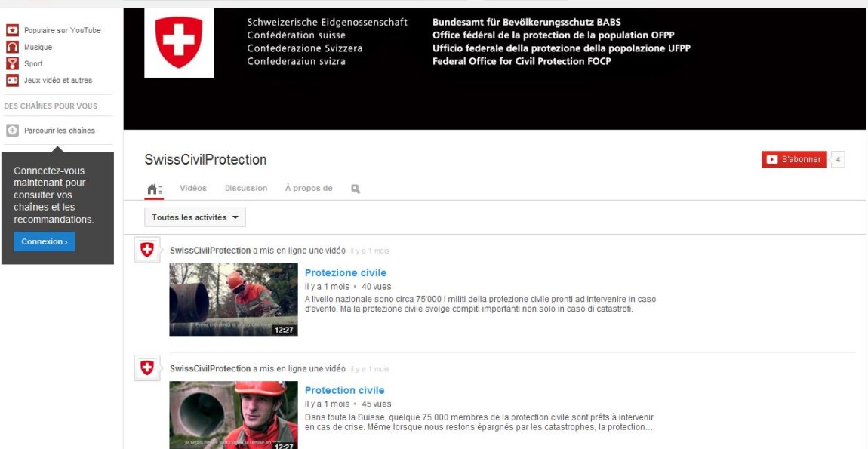The height and width of the screenshot is (449, 868).
Task: Play the Protezione civile video thumbnail
Action: click(233, 299)
